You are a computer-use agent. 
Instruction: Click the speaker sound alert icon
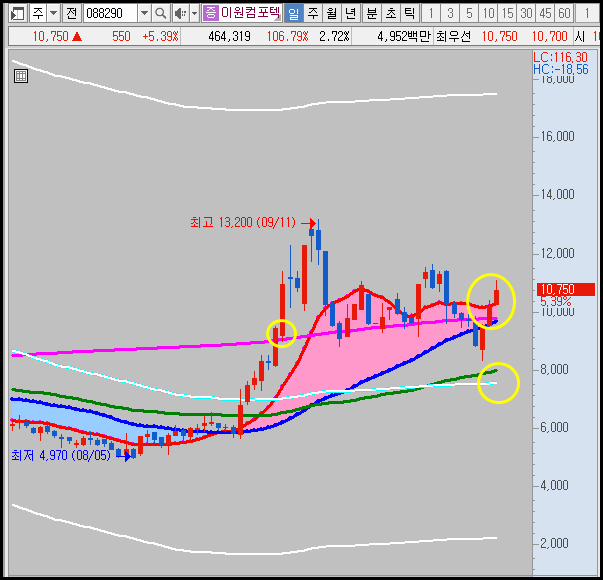pyautogui.click(x=180, y=14)
